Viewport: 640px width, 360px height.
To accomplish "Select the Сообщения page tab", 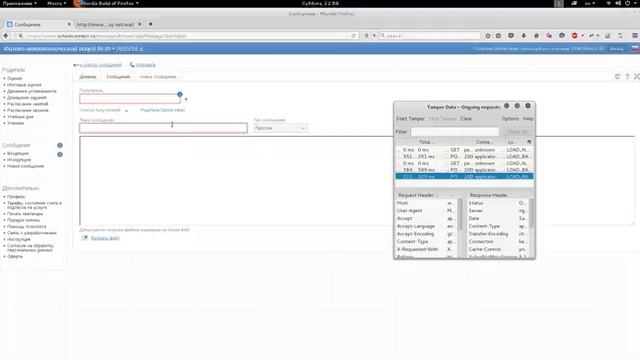I will 118,77.
